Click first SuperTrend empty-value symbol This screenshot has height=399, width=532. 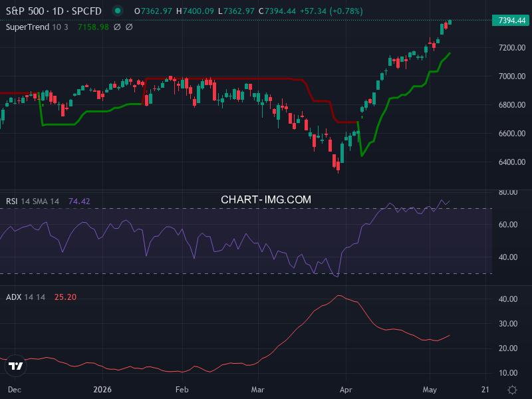pos(117,27)
